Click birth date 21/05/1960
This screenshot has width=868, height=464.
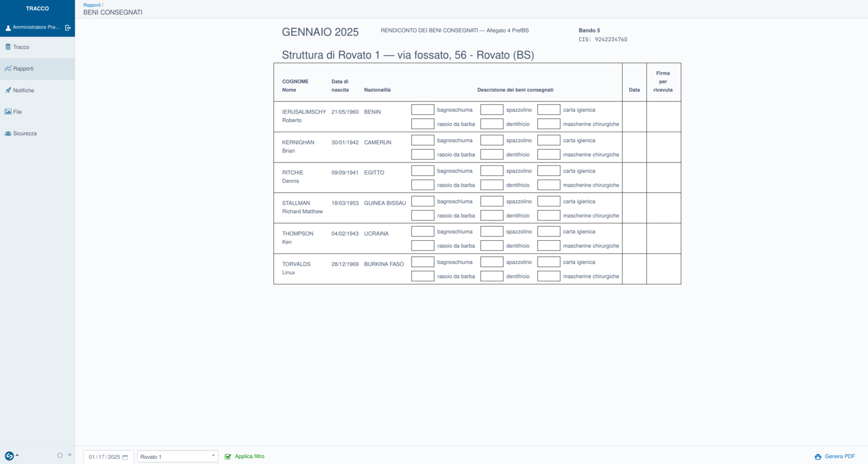345,112
